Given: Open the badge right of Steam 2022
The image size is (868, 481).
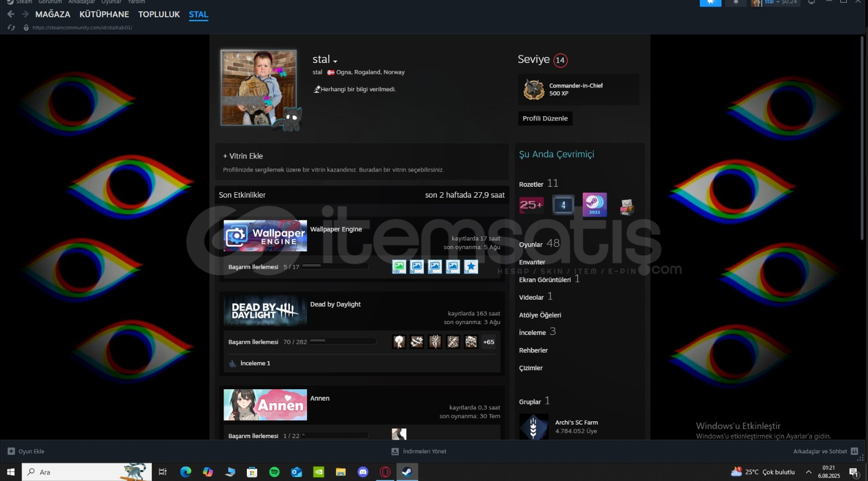Looking at the screenshot, I should coord(627,206).
